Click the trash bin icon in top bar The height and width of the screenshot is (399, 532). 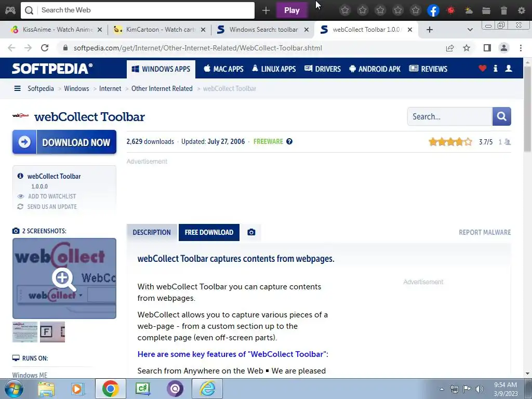[x=504, y=10]
